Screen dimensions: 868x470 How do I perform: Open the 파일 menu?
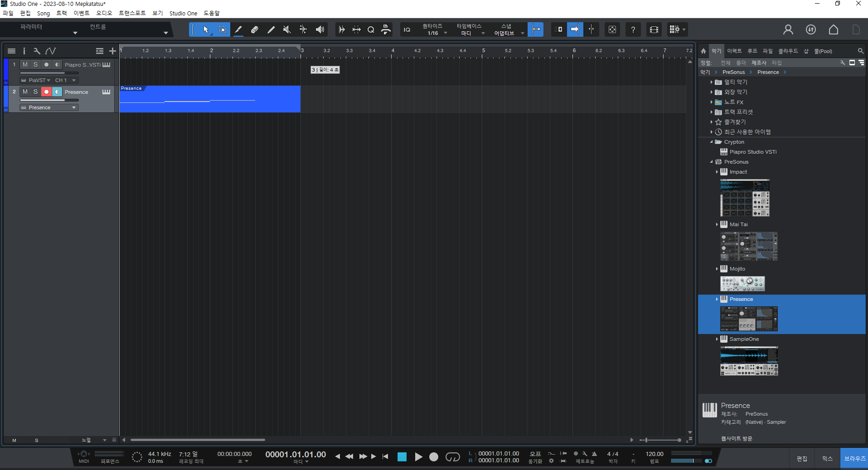coord(8,13)
